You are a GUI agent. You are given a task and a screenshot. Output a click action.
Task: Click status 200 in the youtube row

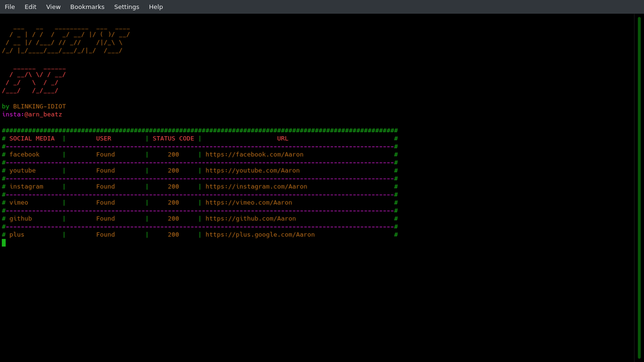(x=173, y=171)
